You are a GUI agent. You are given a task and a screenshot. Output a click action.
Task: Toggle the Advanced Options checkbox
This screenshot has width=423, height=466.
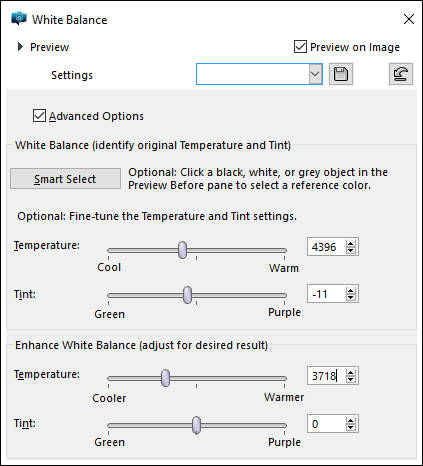click(39, 116)
